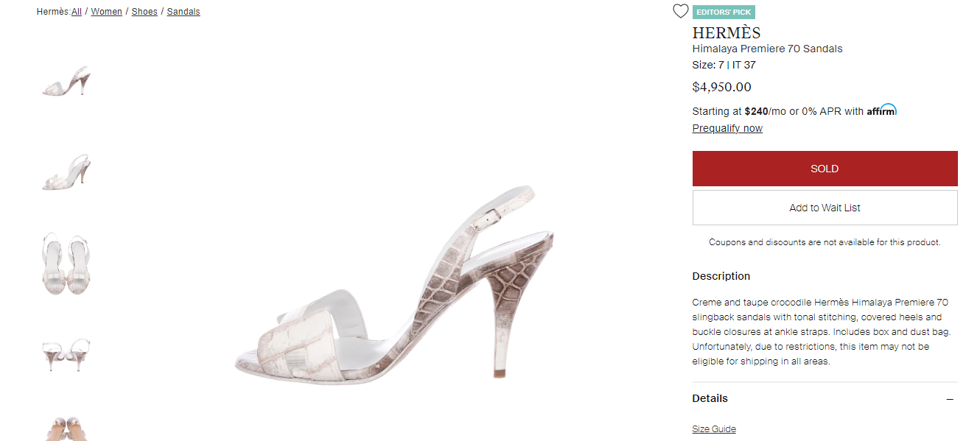Viewport: 980px width, 441px height.
Task: View the top-down pair thumbnail
Action: [x=66, y=264]
